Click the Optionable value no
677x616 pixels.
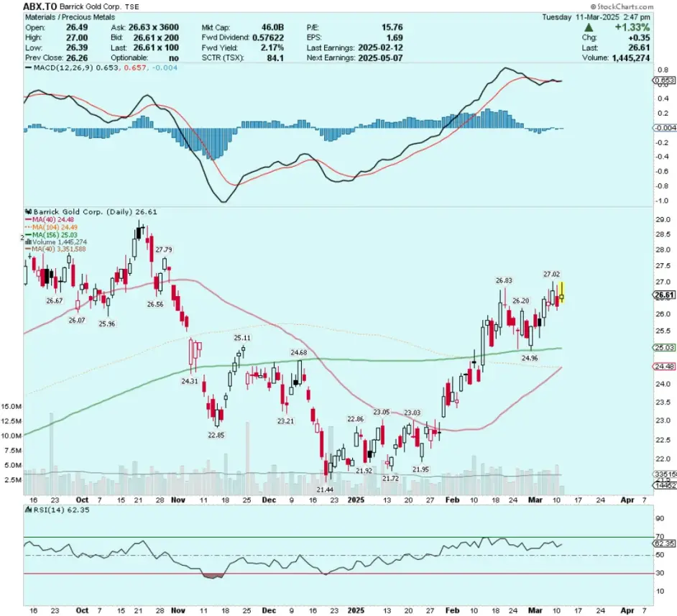[174, 58]
